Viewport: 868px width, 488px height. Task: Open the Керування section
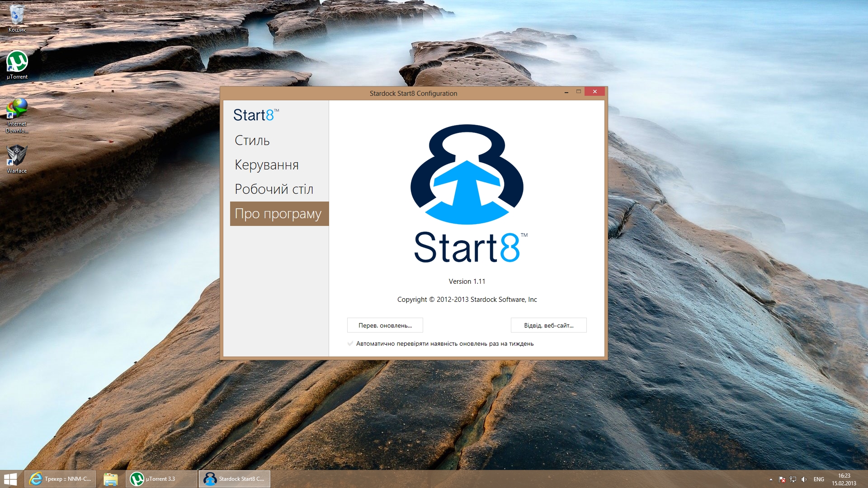click(x=267, y=165)
